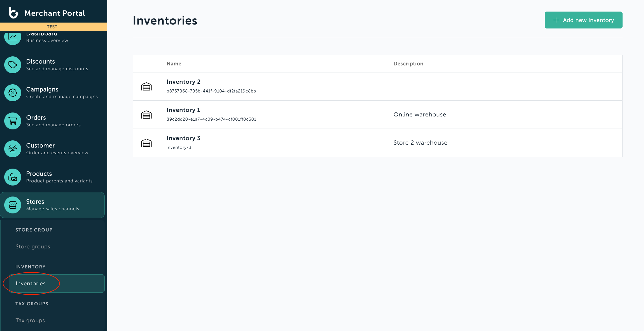Viewport: 644px width, 331px height.
Task: Click the Name column header
Action: pyautogui.click(x=174, y=64)
